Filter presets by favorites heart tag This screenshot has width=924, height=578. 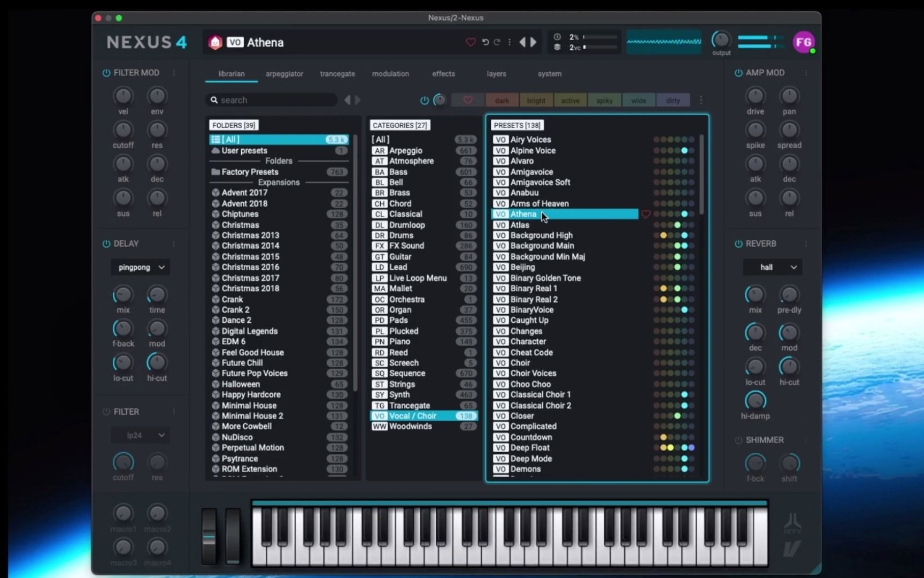point(468,100)
